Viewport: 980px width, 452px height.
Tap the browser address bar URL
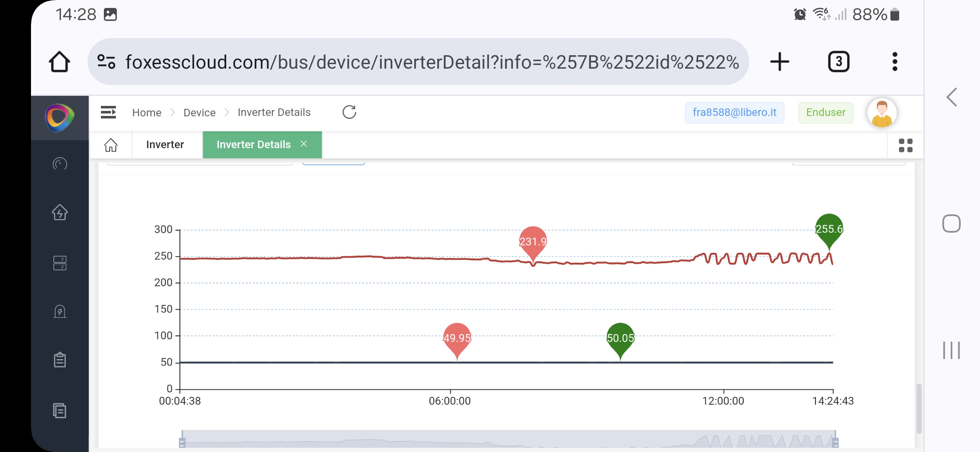click(431, 62)
